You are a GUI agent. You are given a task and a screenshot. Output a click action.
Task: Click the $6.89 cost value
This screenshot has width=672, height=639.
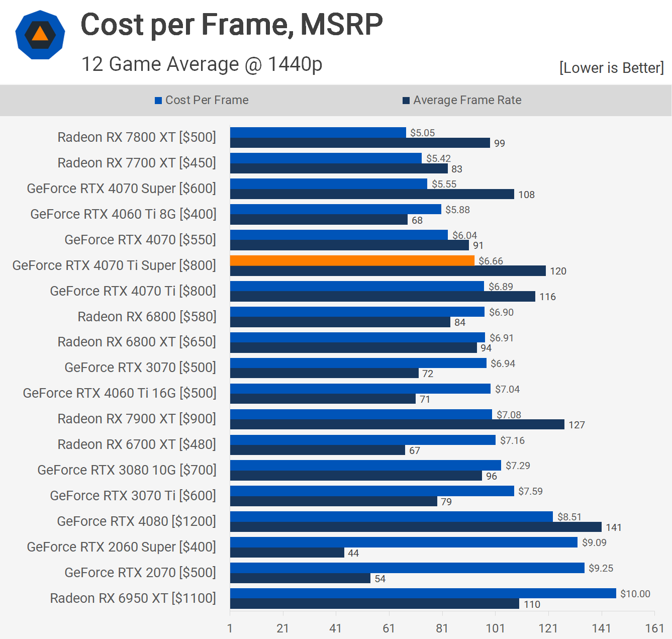tap(501, 287)
